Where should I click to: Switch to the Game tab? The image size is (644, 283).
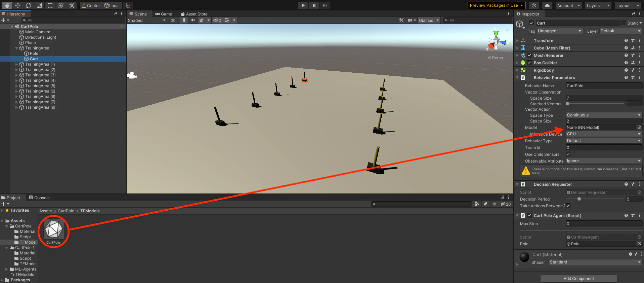tap(164, 14)
